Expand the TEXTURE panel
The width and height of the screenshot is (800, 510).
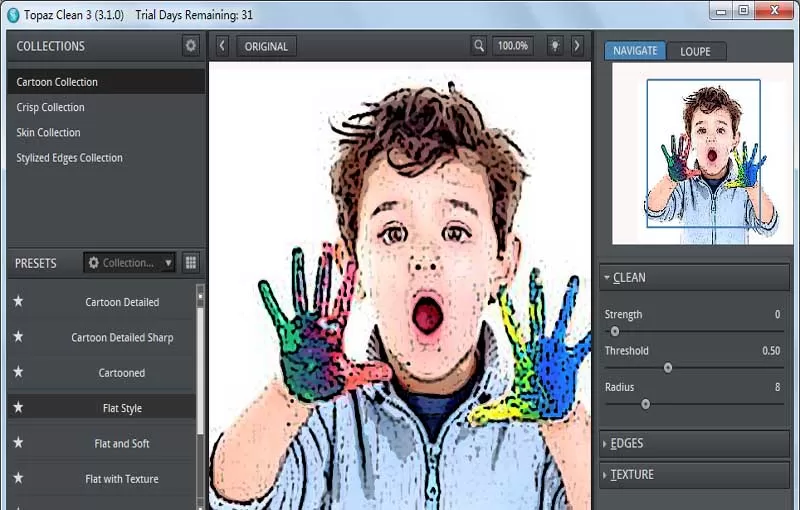tap(694, 475)
